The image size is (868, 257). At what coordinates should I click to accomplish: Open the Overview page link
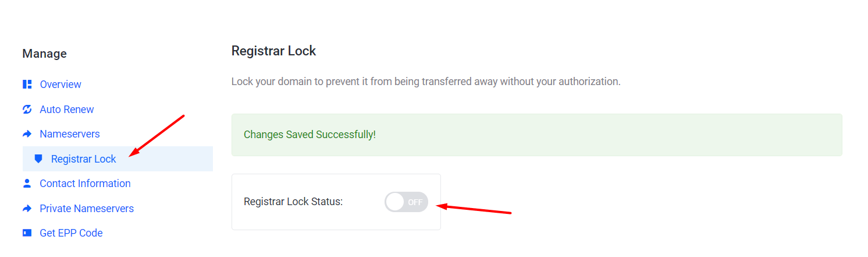[61, 85]
